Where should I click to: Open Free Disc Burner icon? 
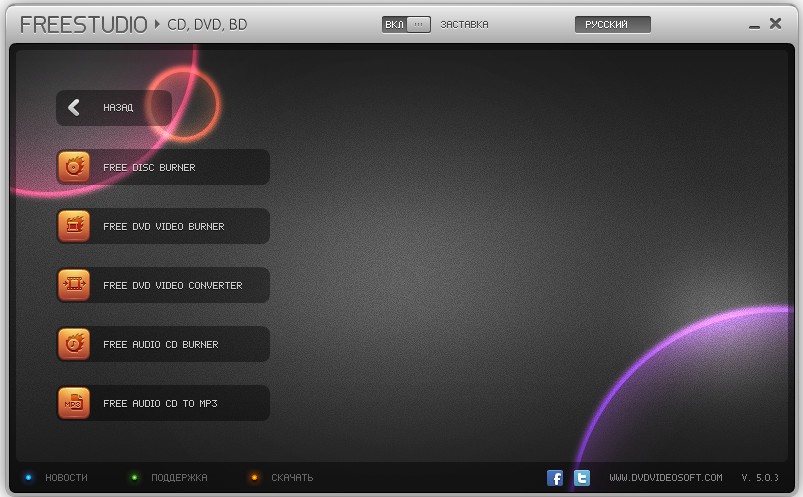[x=74, y=167]
